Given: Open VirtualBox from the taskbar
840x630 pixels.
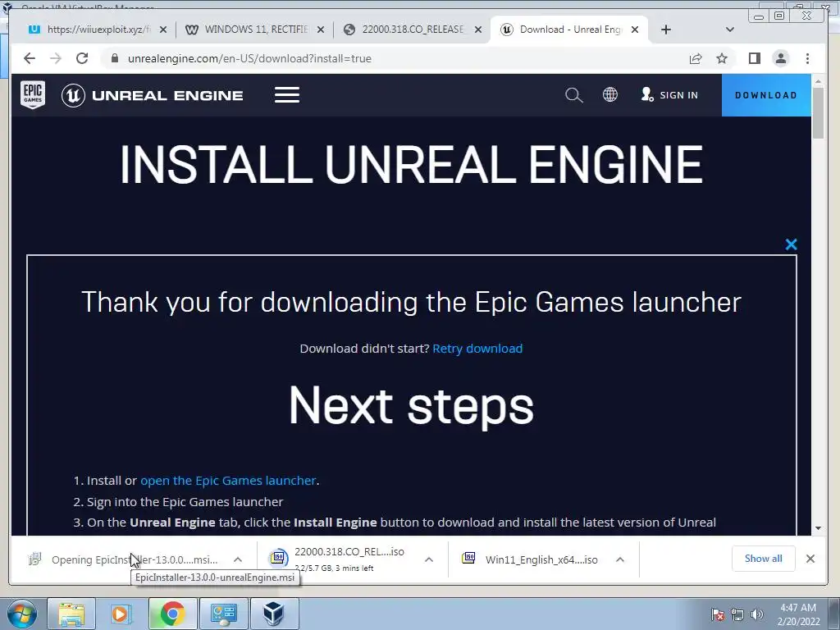Looking at the screenshot, I should pyautogui.click(x=274, y=614).
